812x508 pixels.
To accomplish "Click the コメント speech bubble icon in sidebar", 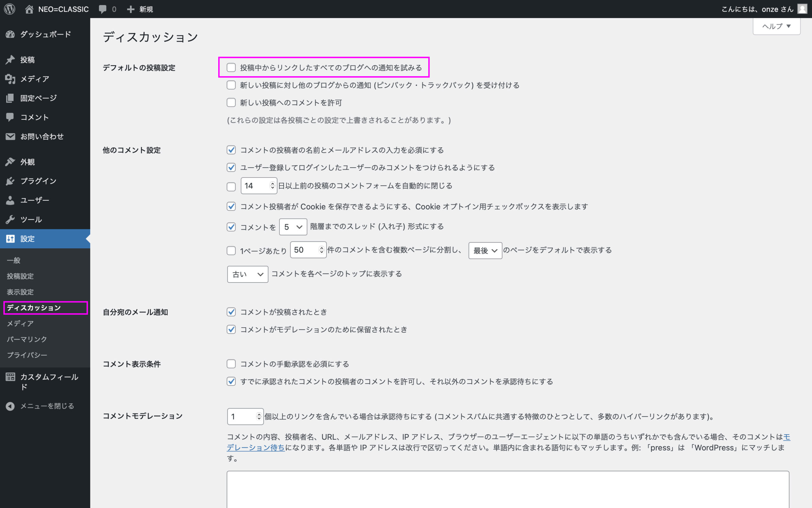I will click(10, 117).
